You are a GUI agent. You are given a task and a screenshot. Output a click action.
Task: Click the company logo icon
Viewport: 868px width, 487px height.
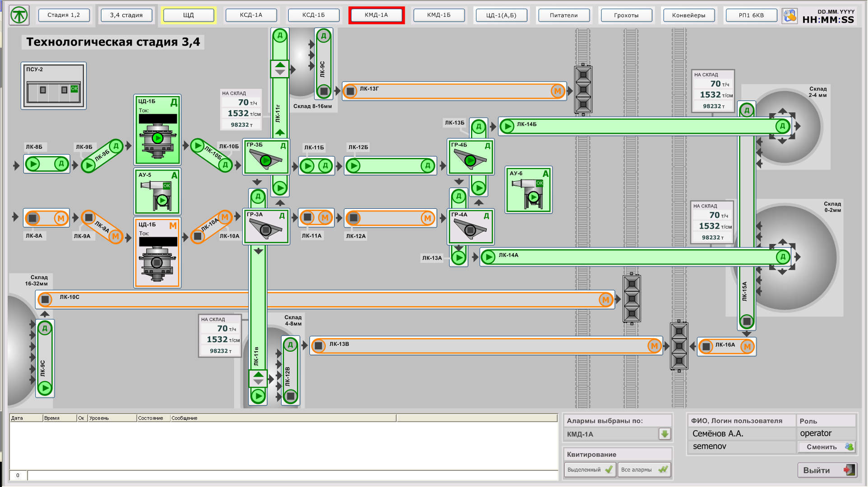19,15
